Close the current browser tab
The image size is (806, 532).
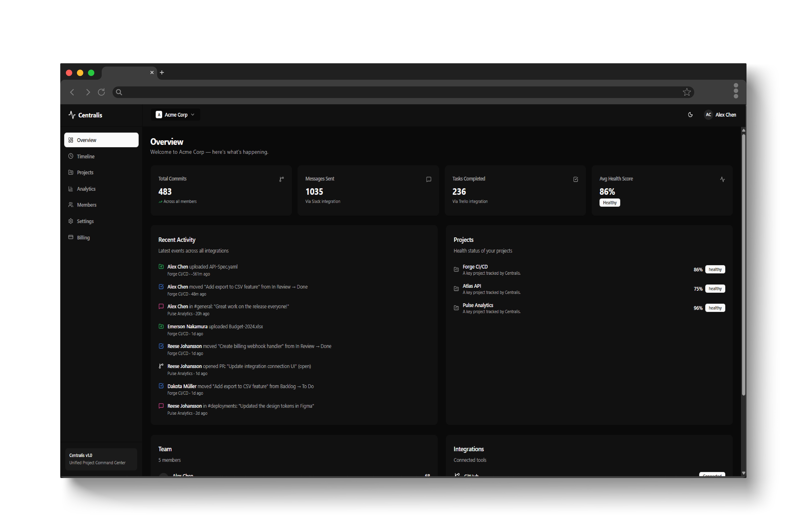click(152, 73)
